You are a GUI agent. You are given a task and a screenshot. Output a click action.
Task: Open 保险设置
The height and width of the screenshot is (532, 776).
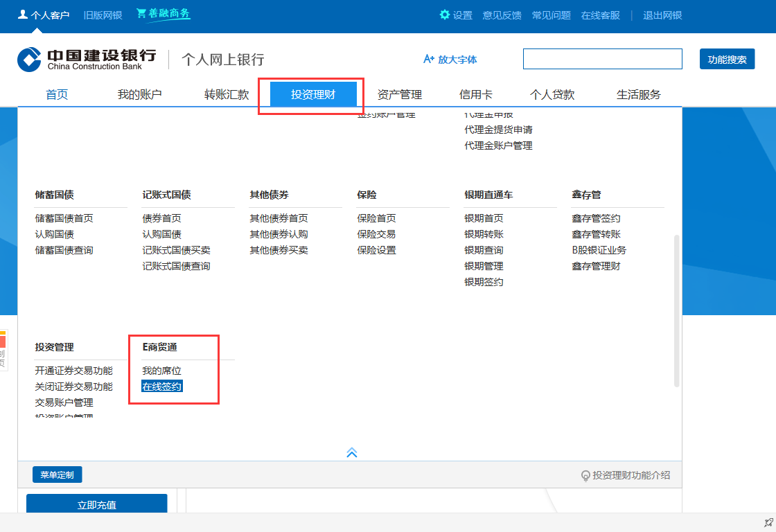coord(377,250)
